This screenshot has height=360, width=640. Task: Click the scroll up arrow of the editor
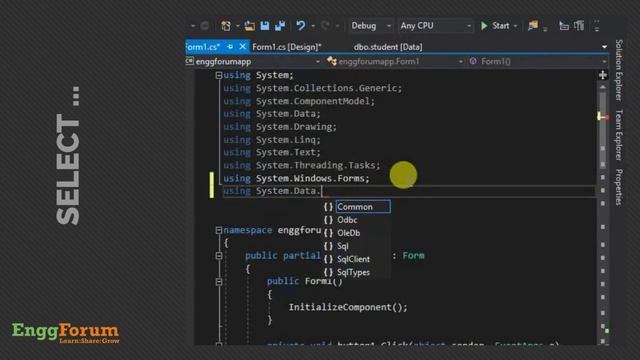(603, 87)
